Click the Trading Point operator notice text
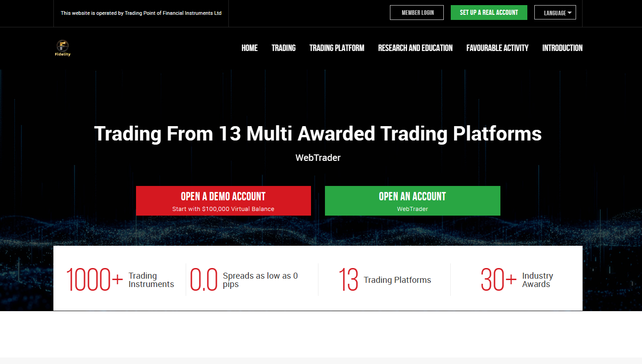Image resolution: width=642 pixels, height=364 pixels. tap(141, 13)
